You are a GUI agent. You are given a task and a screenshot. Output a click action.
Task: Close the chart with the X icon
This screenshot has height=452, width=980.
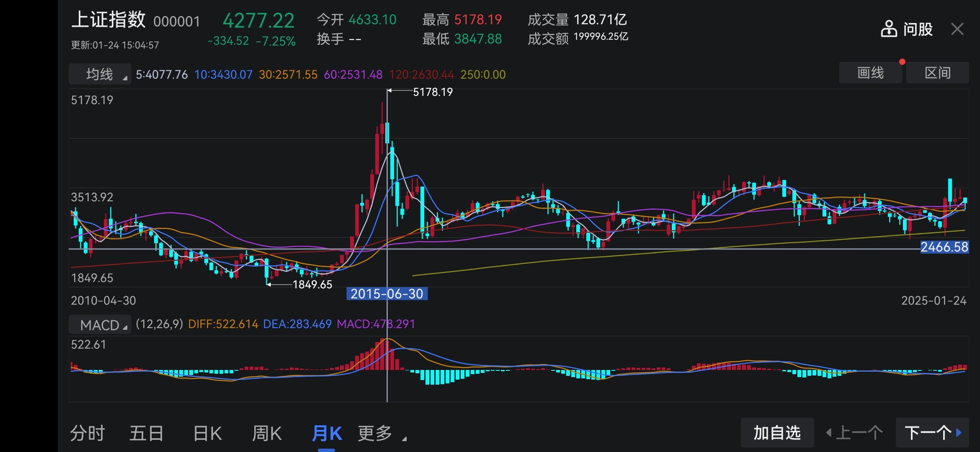pyautogui.click(x=957, y=29)
